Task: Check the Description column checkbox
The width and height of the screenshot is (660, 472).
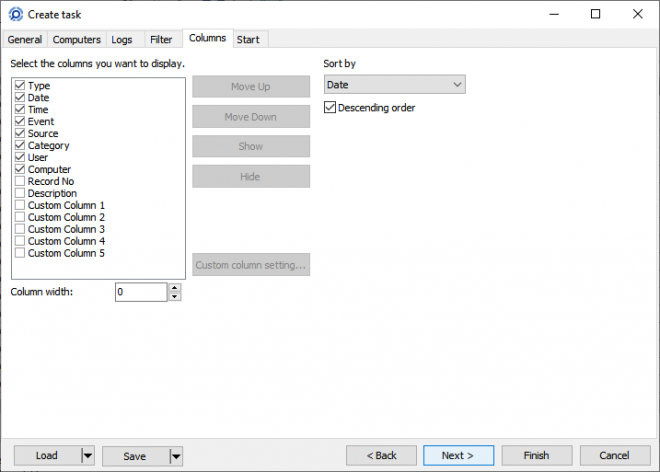Action: 20,193
